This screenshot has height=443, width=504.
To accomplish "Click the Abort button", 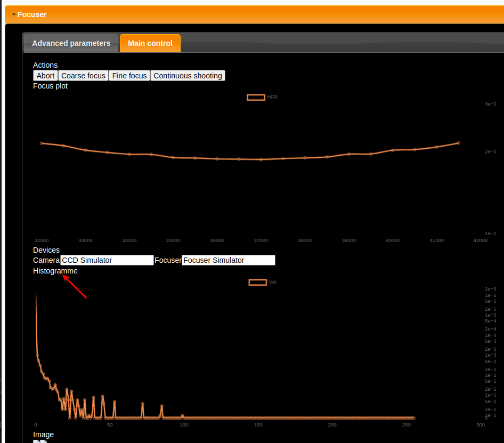I will pos(45,76).
